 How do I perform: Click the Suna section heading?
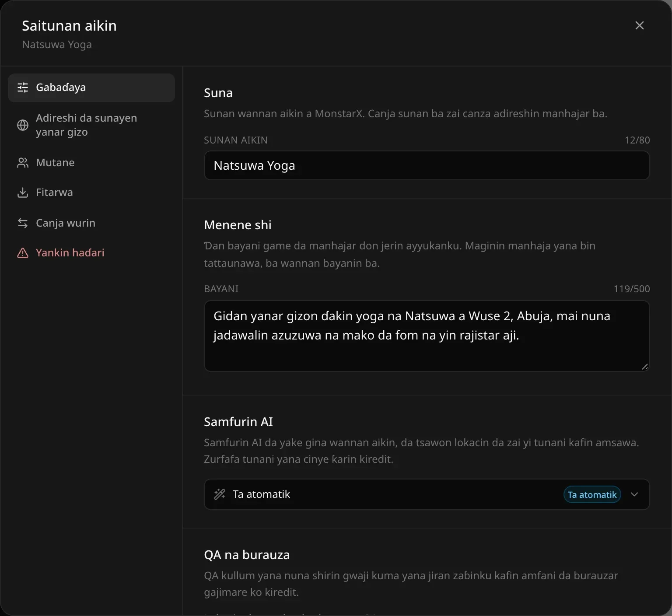tap(218, 93)
